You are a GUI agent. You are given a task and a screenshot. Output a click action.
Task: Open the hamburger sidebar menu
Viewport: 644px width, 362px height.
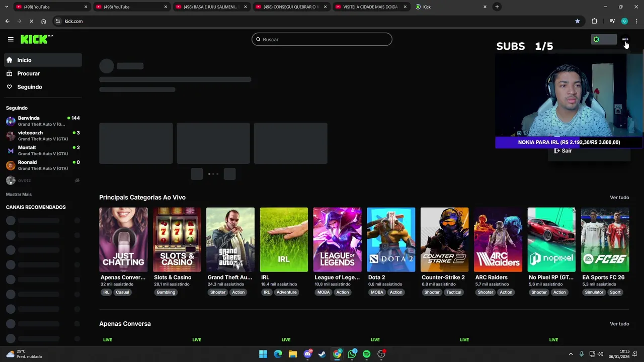tap(11, 39)
